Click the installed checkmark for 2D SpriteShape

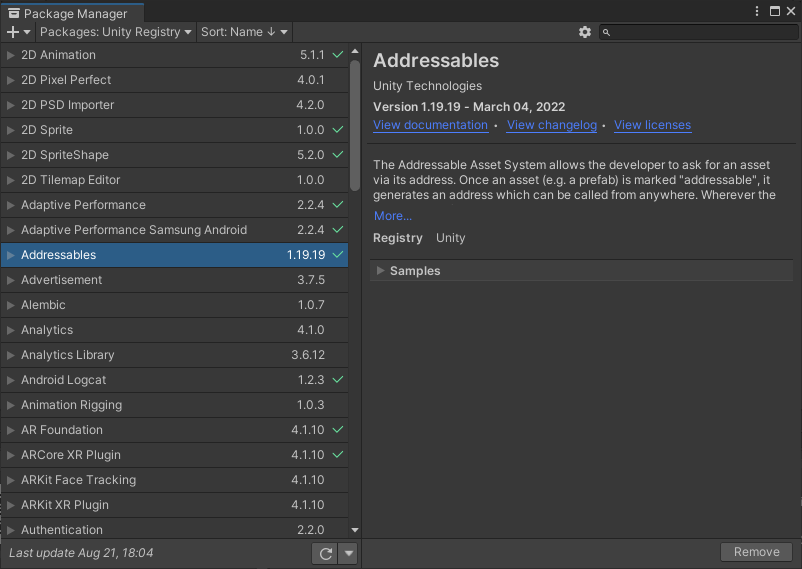[x=338, y=155]
